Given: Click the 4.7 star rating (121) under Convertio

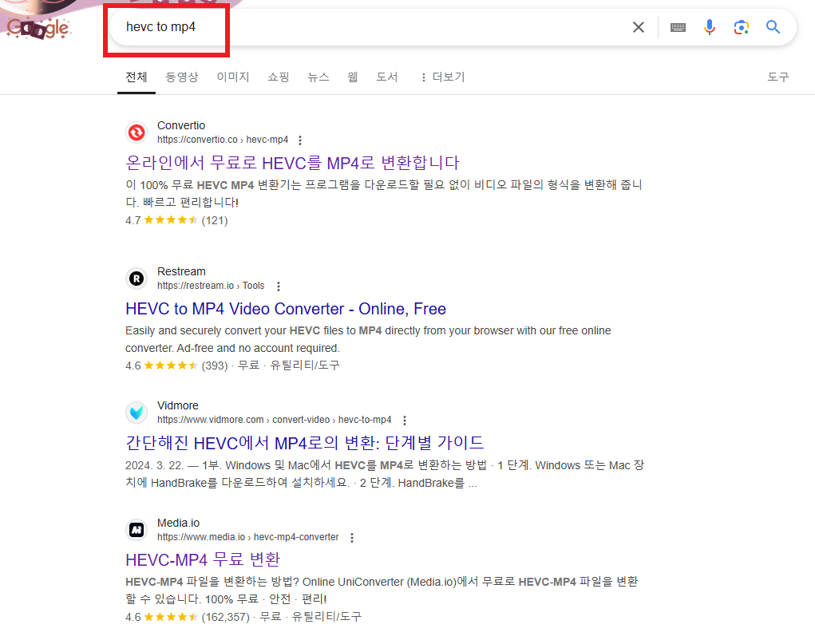Looking at the screenshot, I should (176, 220).
